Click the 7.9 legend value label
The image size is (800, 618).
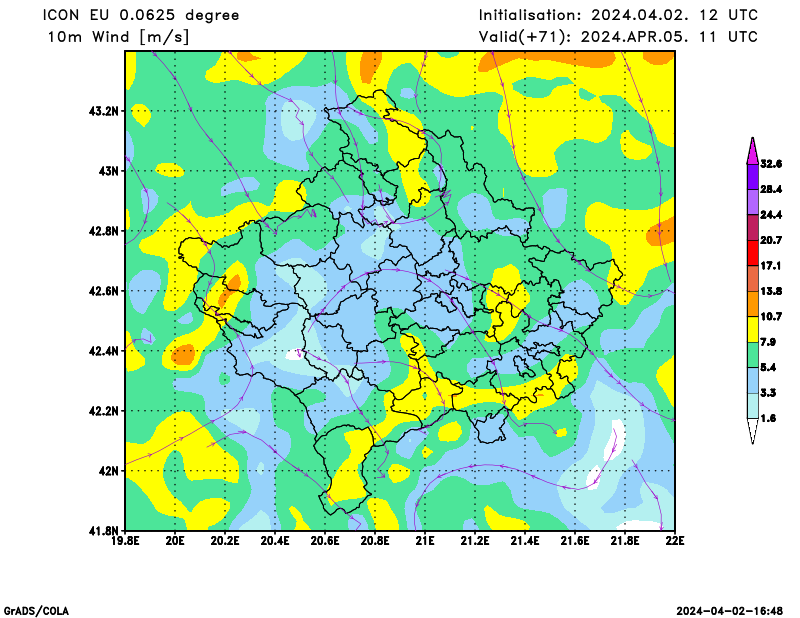tap(768, 342)
